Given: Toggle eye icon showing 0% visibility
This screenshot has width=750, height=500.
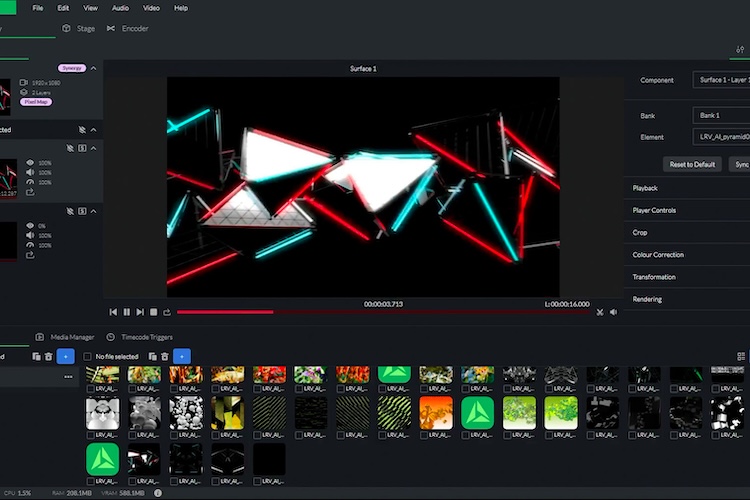Looking at the screenshot, I should pos(30,225).
